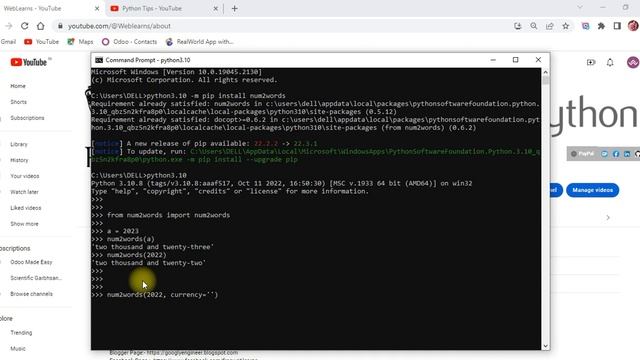Click the forward navigation arrow

coord(9,26)
